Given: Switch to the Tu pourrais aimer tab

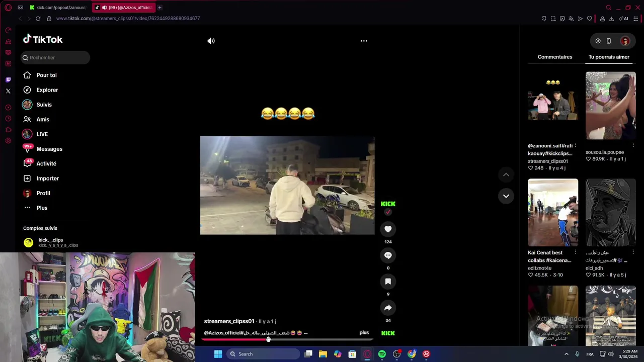Looking at the screenshot, I should [609, 57].
